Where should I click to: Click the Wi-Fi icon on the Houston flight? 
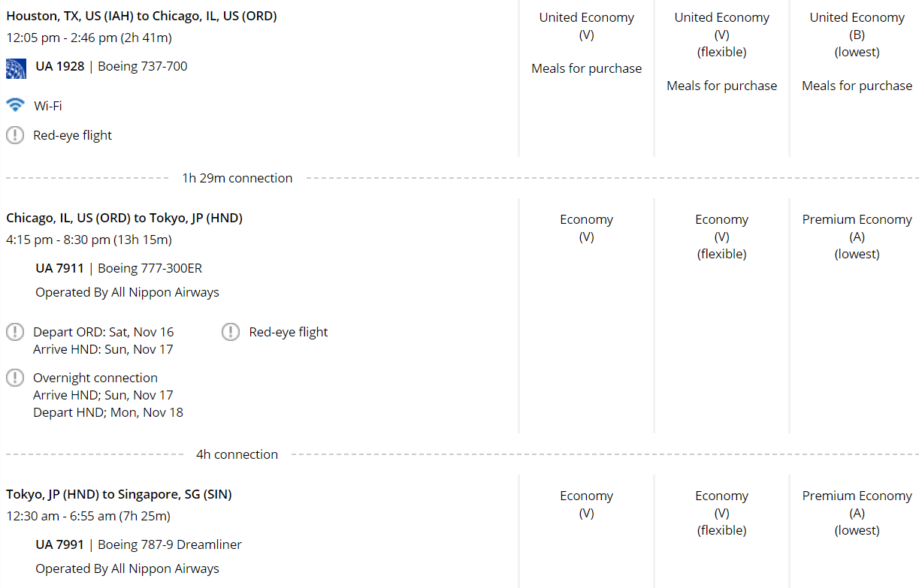click(x=15, y=104)
